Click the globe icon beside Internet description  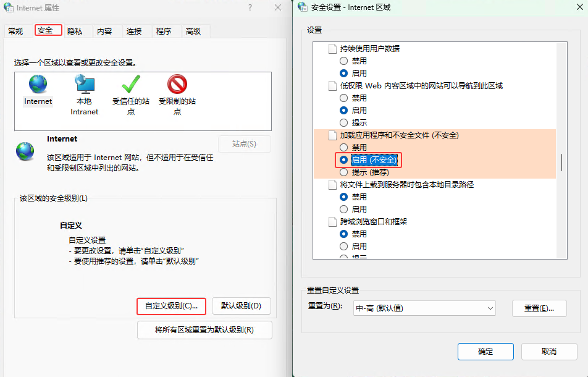pyautogui.click(x=25, y=151)
